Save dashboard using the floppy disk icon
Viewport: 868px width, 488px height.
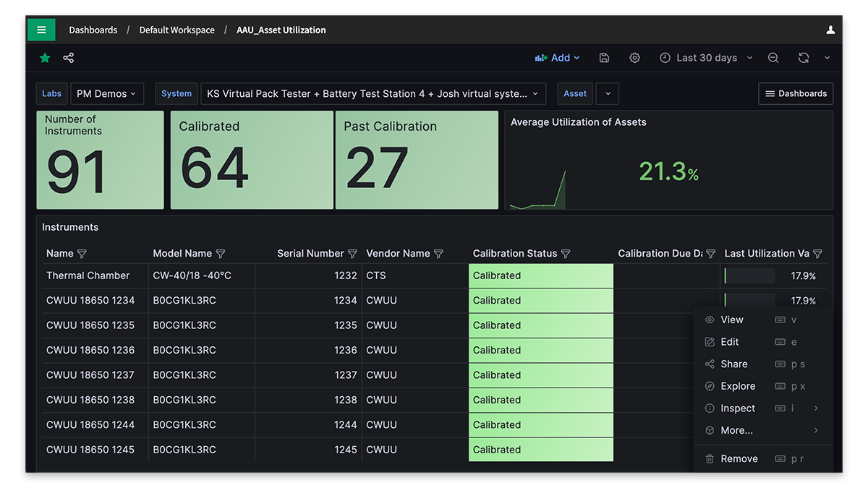pos(605,58)
